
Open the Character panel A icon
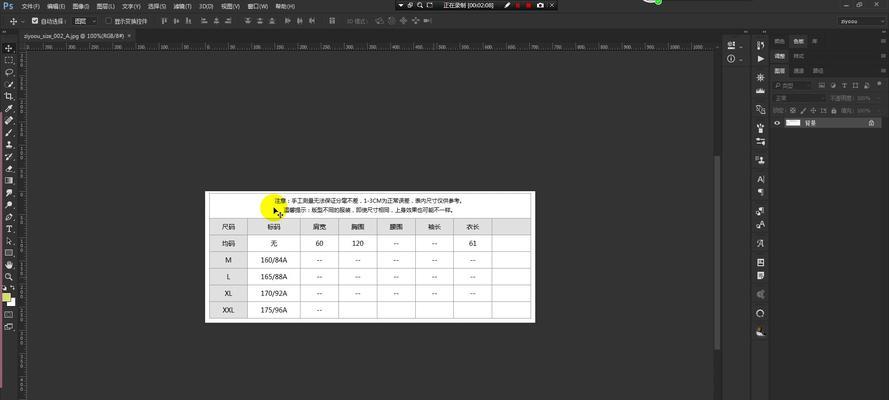[760, 179]
